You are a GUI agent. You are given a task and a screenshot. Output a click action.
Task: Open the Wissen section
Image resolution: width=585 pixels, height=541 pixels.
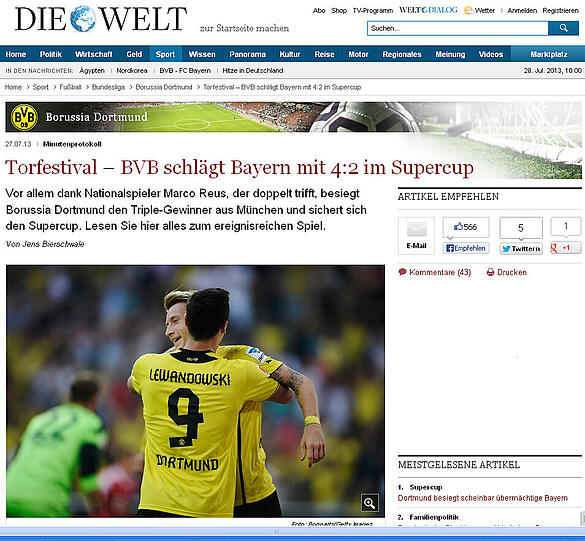coord(202,54)
